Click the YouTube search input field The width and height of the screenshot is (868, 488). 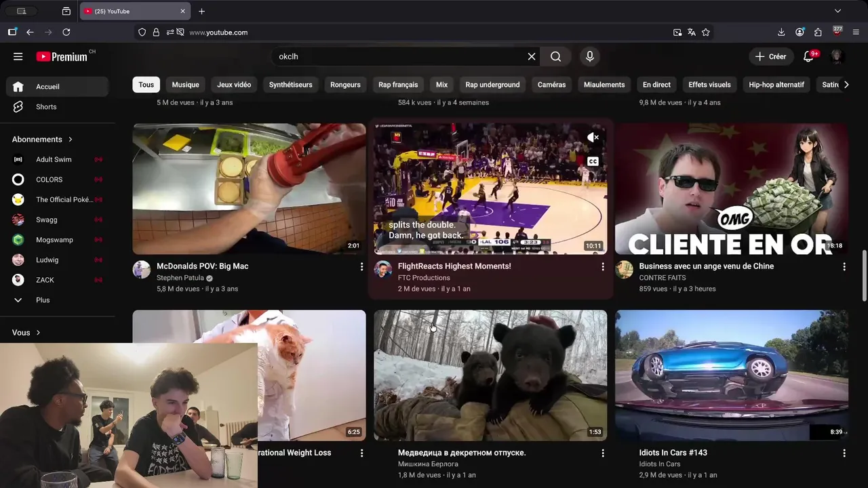tap(400, 56)
